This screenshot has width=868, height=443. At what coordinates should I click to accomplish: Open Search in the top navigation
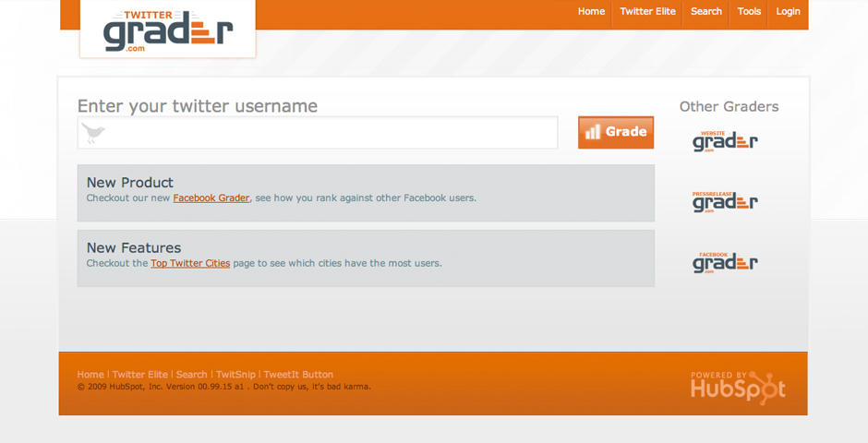tap(705, 12)
